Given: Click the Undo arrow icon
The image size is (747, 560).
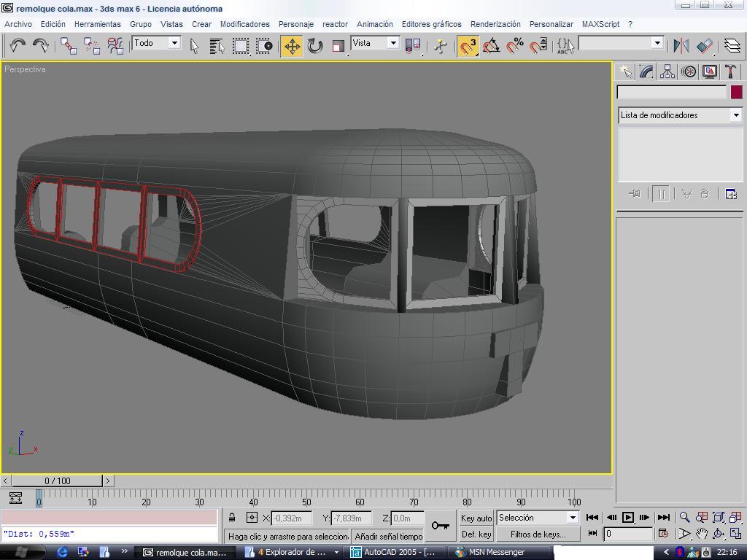Looking at the screenshot, I should [17, 46].
